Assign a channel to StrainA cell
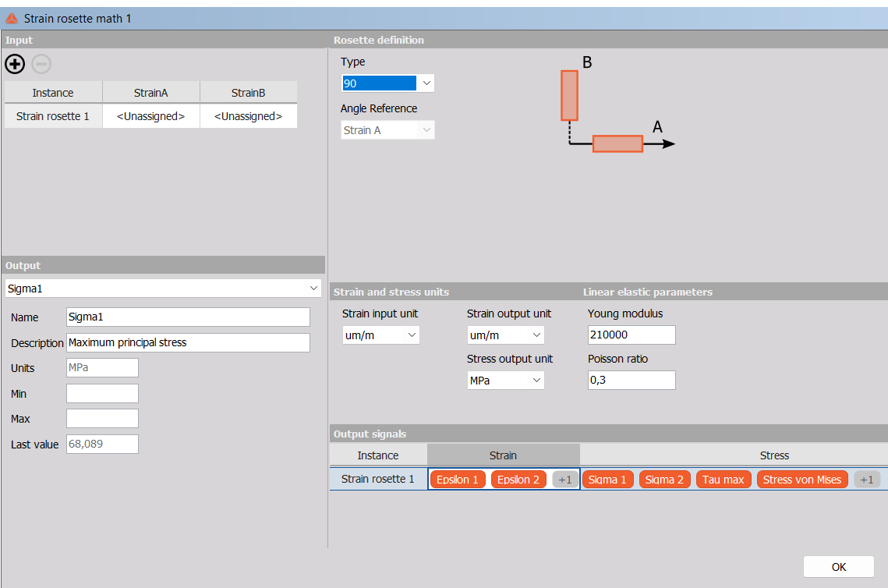The width and height of the screenshot is (888, 588). 150,116
